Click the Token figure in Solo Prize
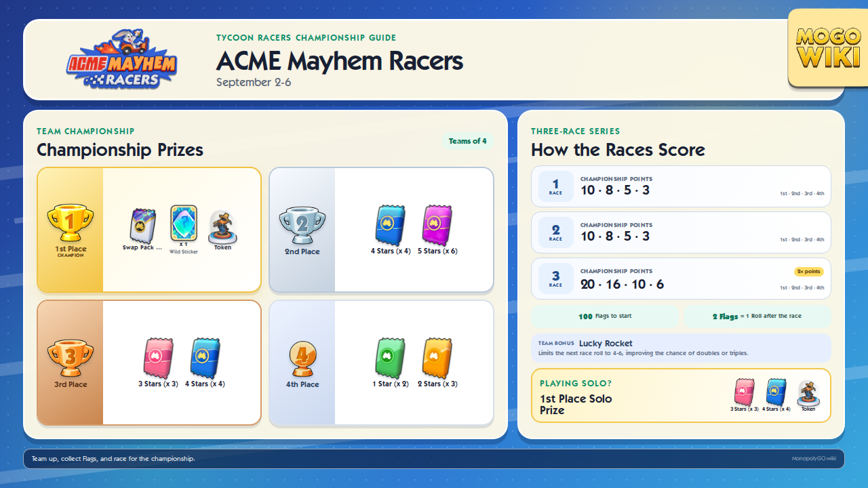Viewport: 868px width, 488px height. click(808, 393)
